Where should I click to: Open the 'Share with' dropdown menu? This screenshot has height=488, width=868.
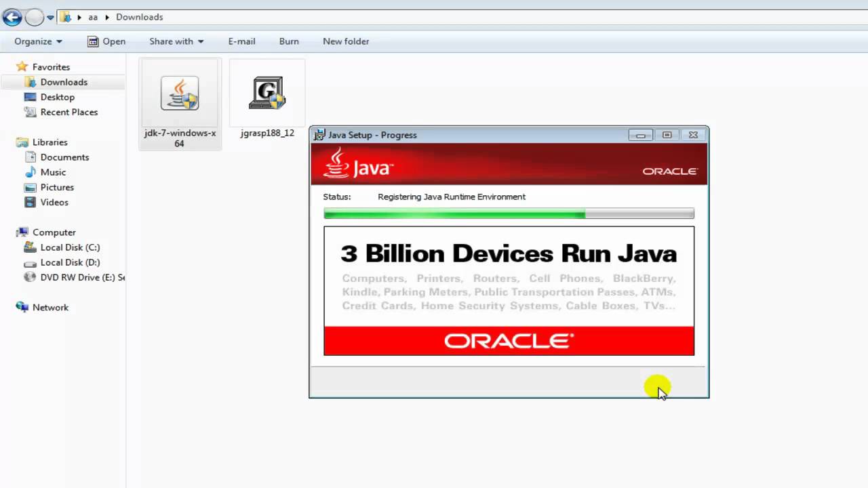[x=176, y=41]
